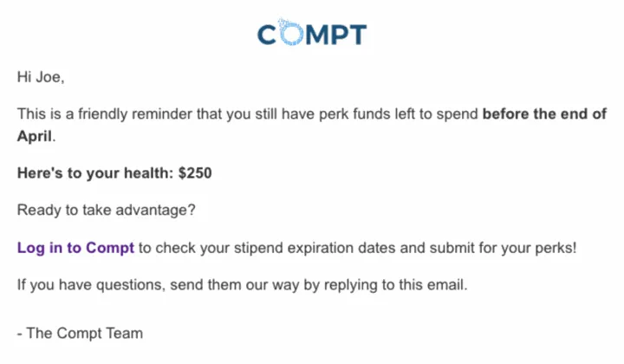Click the $250 amount
The height and width of the screenshot is (364, 624).
click(x=195, y=173)
